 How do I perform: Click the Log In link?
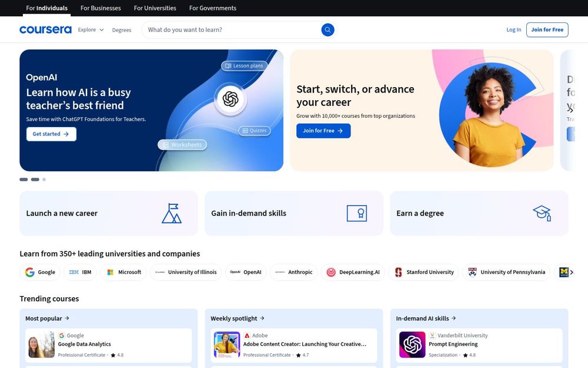point(514,29)
